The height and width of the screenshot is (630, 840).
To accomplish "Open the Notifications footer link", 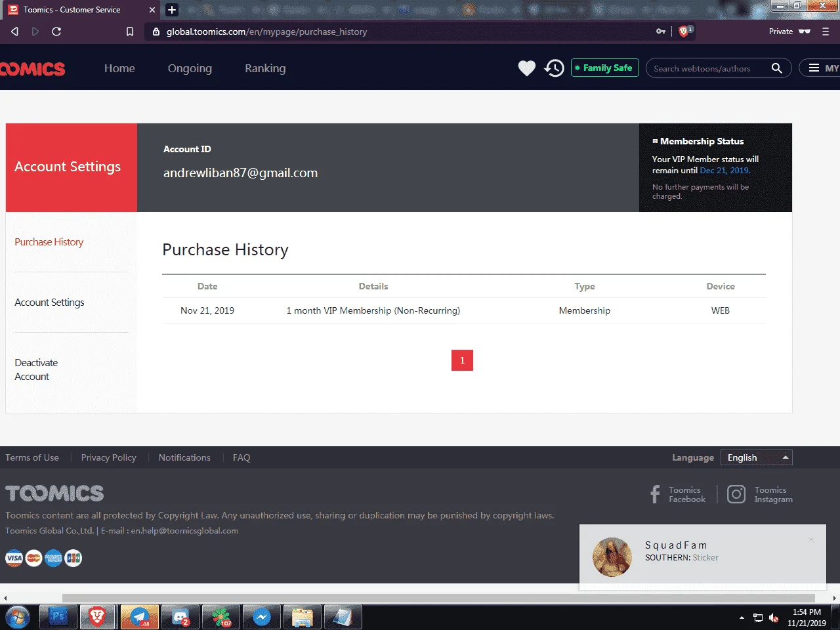I will (x=184, y=457).
